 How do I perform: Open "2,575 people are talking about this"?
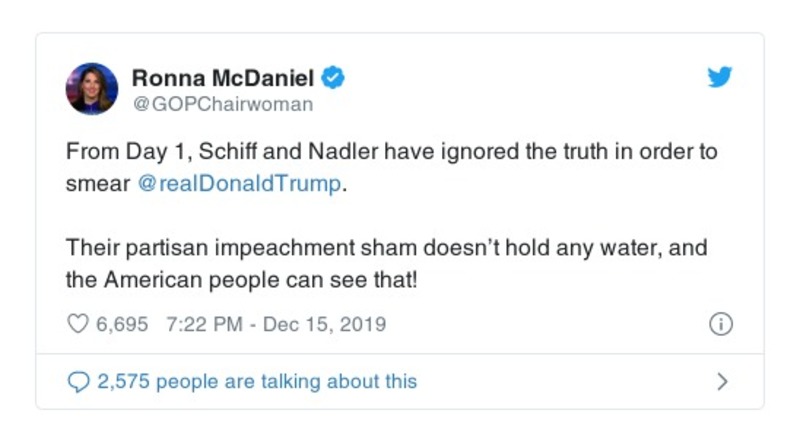(256, 381)
